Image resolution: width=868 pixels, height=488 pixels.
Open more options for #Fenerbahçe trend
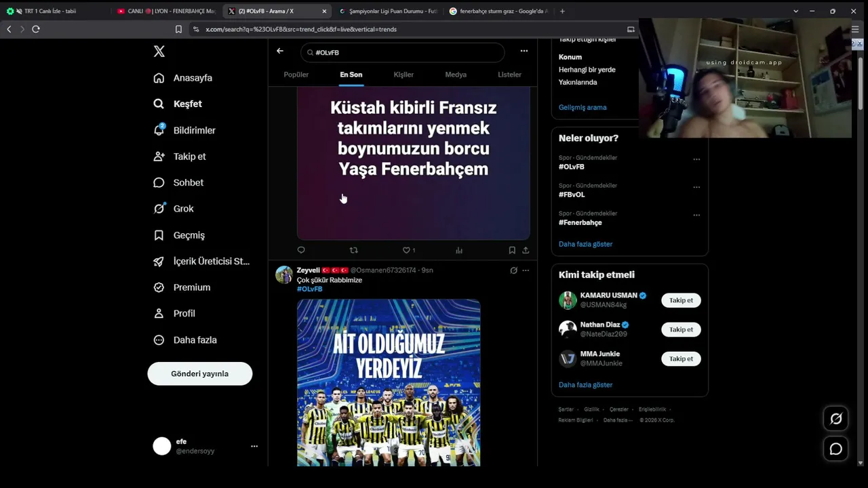(696, 216)
